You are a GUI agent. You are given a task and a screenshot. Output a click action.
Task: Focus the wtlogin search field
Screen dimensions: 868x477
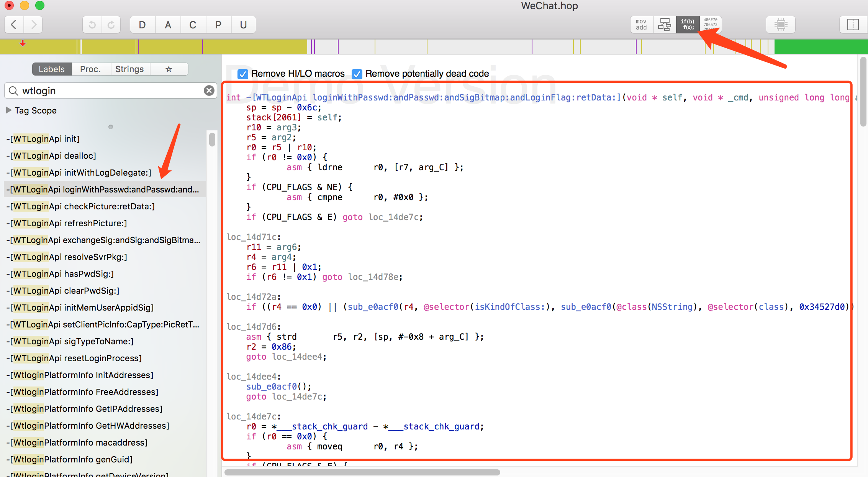111,91
